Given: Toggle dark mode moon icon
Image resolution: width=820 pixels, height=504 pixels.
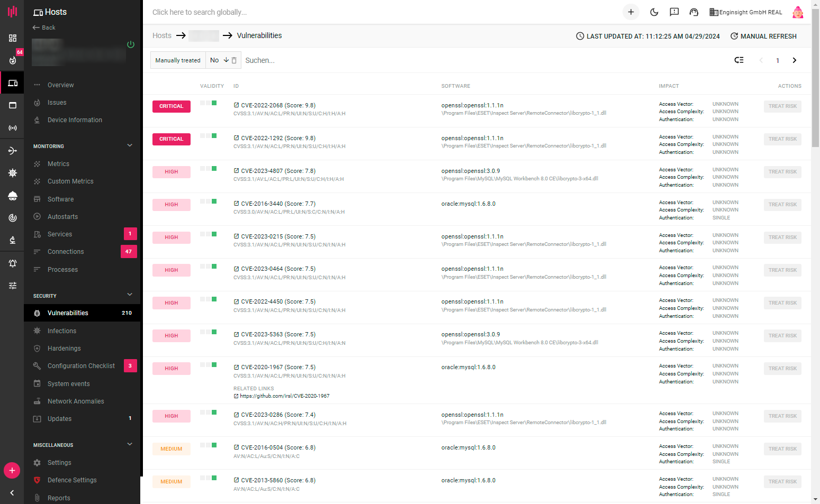Looking at the screenshot, I should click(x=654, y=12).
